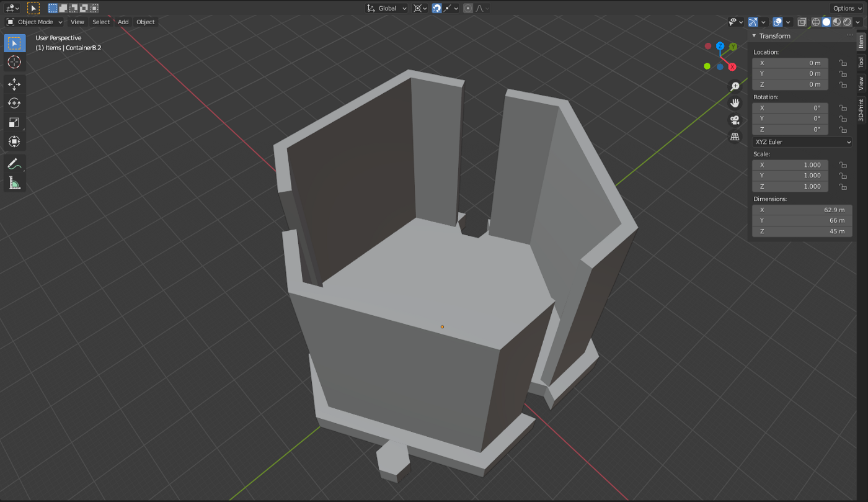This screenshot has height=502, width=868.
Task: Lock the Location X value
Action: (843, 63)
